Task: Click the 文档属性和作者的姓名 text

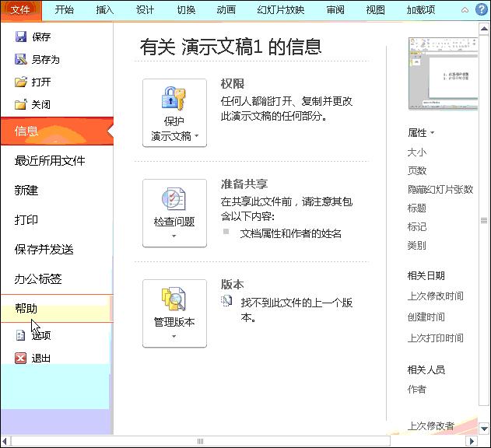Action: (x=290, y=233)
